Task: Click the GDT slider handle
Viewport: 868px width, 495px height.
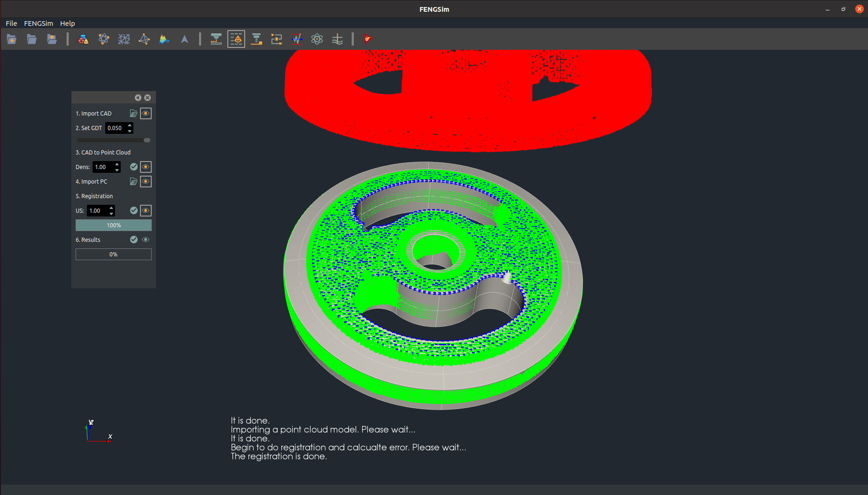Action: (147, 140)
